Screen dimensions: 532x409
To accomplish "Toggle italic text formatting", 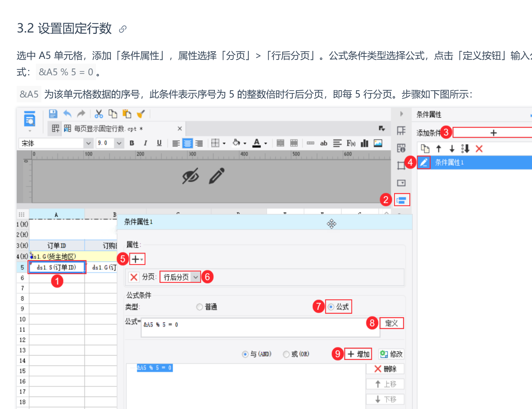I will click(x=146, y=143).
